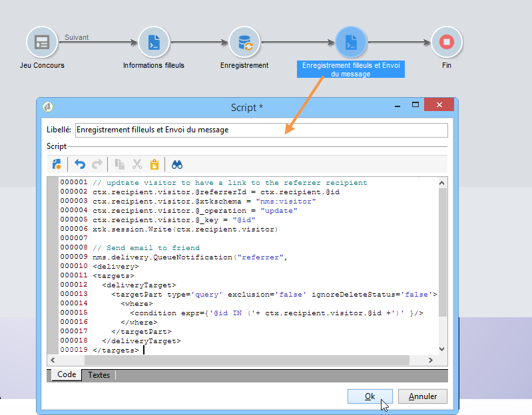The width and height of the screenshot is (532, 415).
Task: Click the vertical scrollbar down arrow
Action: point(442,349)
